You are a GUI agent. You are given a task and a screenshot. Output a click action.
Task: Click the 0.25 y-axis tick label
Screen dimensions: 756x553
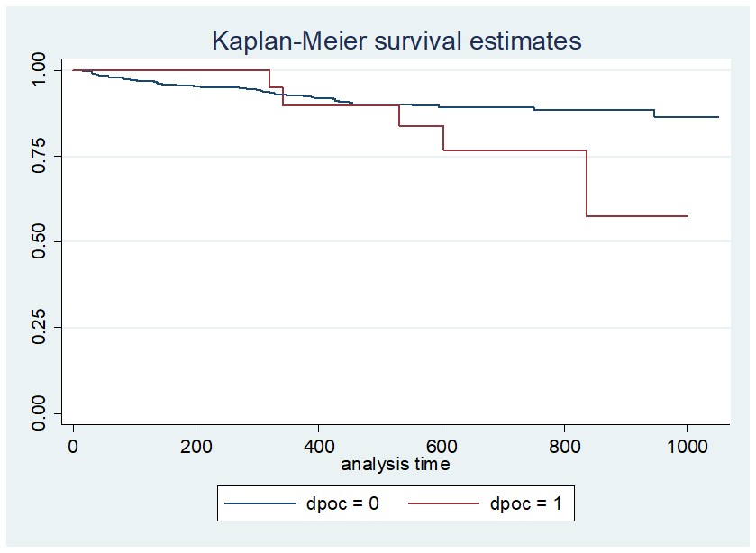[38, 327]
